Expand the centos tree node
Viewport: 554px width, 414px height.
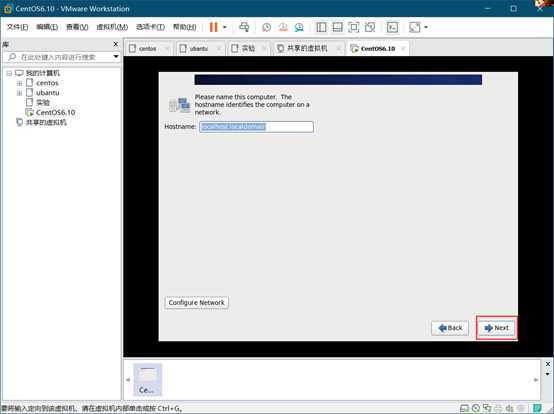[19, 83]
